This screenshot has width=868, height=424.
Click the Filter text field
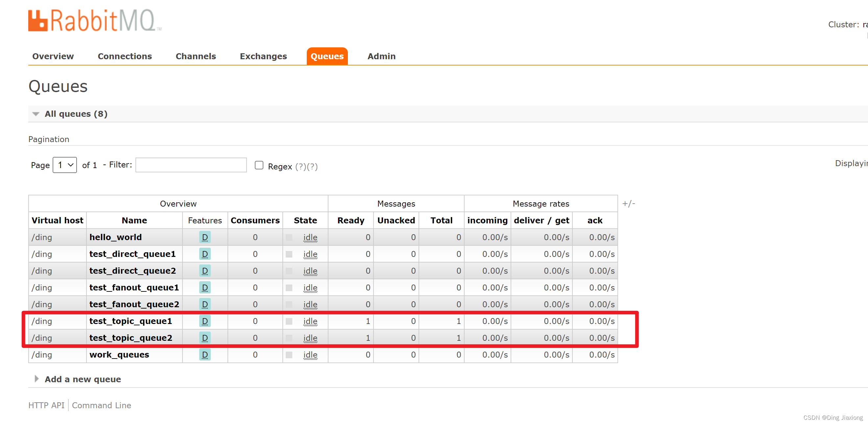(x=191, y=165)
